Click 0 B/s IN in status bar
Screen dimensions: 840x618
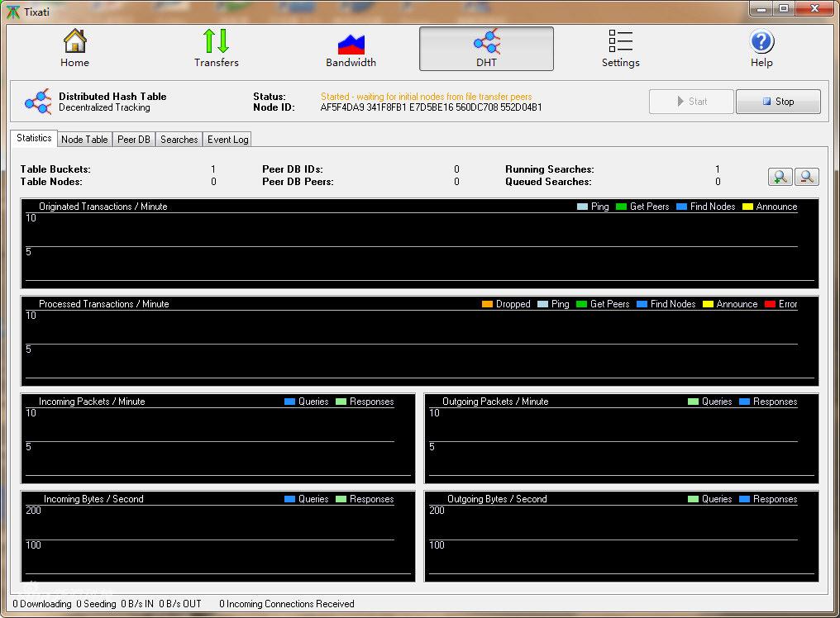137,604
